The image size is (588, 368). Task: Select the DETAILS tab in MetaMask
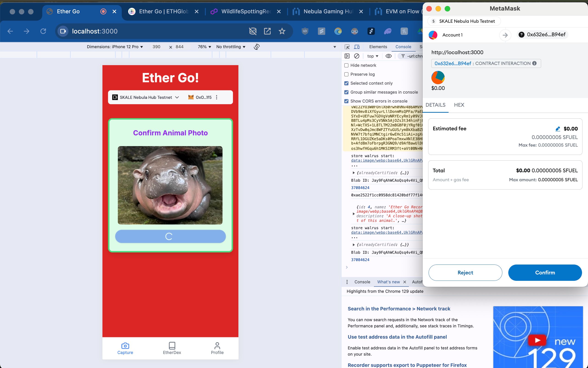coord(435,105)
